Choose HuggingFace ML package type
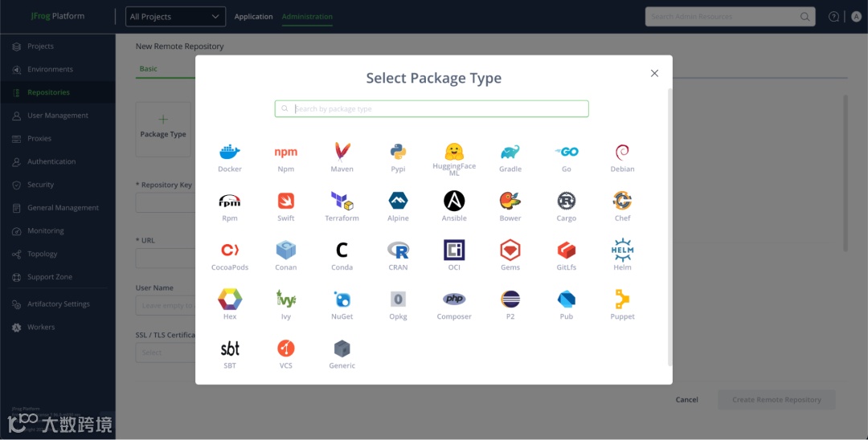Screen dimensions: 868x440 [454, 160]
